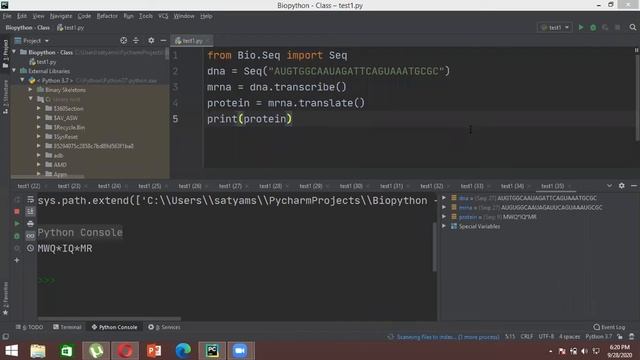Viewport: 640px width, 360px height.
Task: Open the Project view selector dropdown
Action: (x=32, y=40)
